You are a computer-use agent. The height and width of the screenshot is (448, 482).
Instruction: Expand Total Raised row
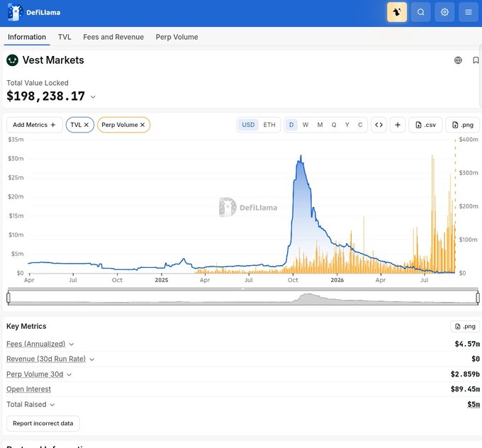pos(52,405)
